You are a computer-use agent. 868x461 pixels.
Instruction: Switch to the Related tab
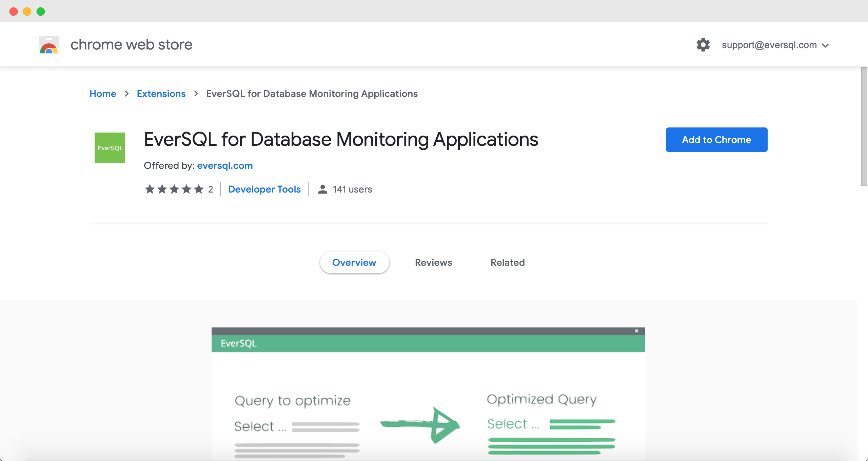(508, 262)
